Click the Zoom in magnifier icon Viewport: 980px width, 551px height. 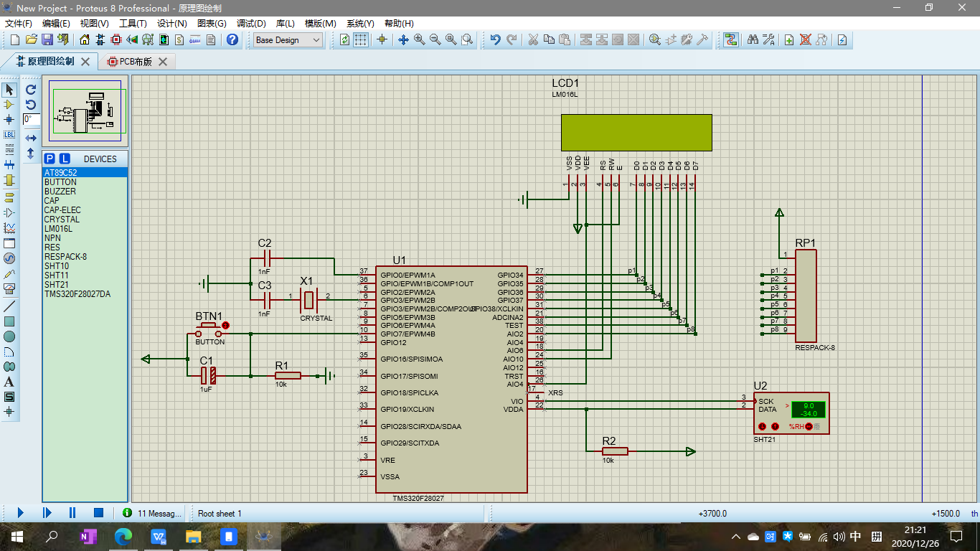419,40
